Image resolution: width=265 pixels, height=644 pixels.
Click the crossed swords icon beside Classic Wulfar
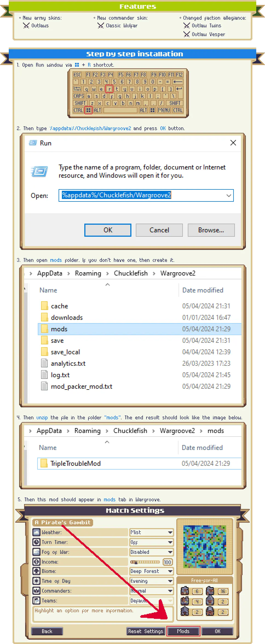click(100, 26)
